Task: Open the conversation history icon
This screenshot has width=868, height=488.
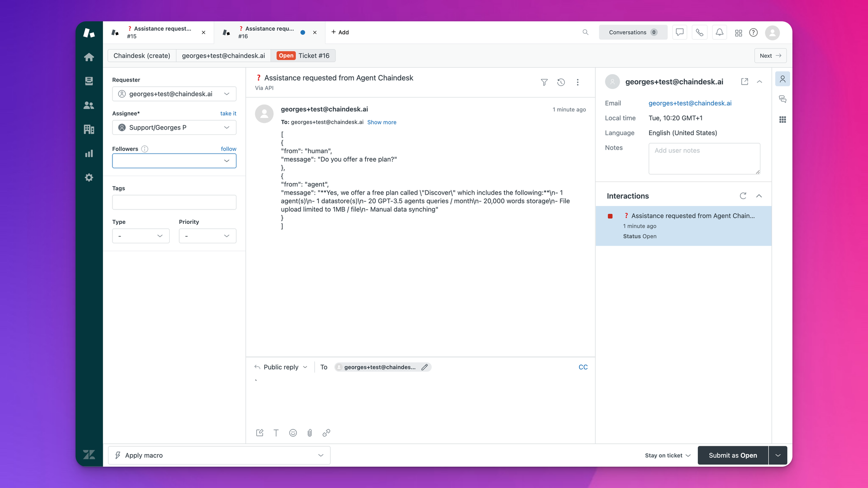Action: click(x=561, y=82)
